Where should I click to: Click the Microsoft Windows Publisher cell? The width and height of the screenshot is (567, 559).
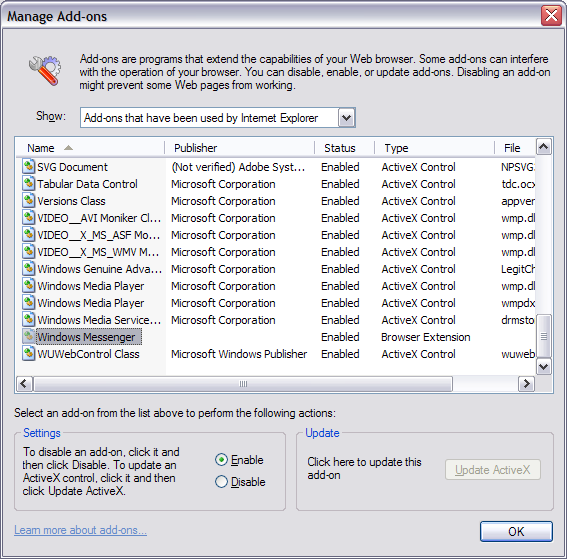[x=239, y=354]
